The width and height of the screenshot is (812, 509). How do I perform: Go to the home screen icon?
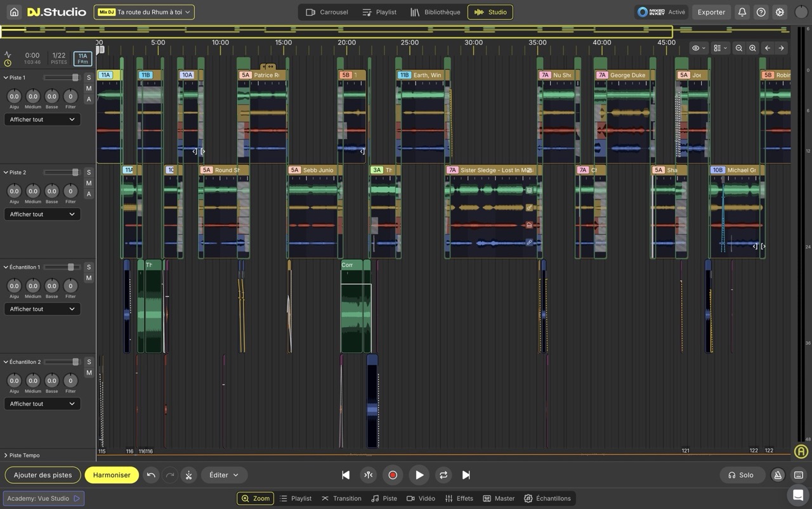14,12
